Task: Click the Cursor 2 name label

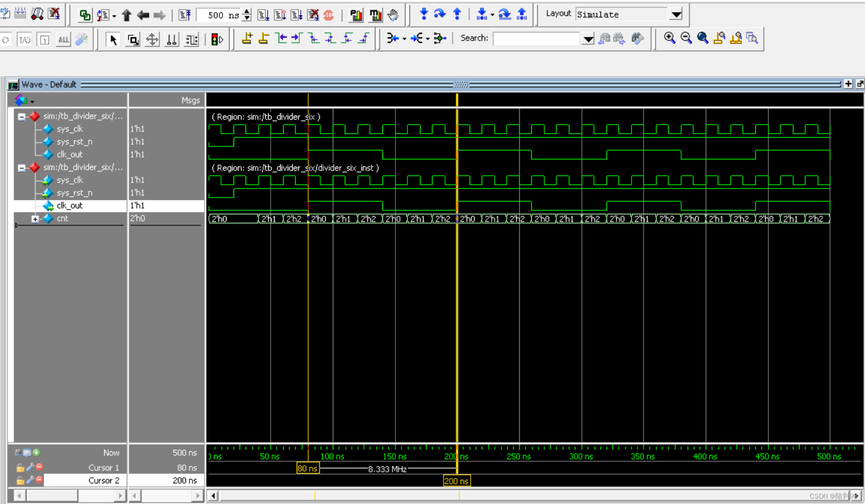Action: (x=104, y=480)
